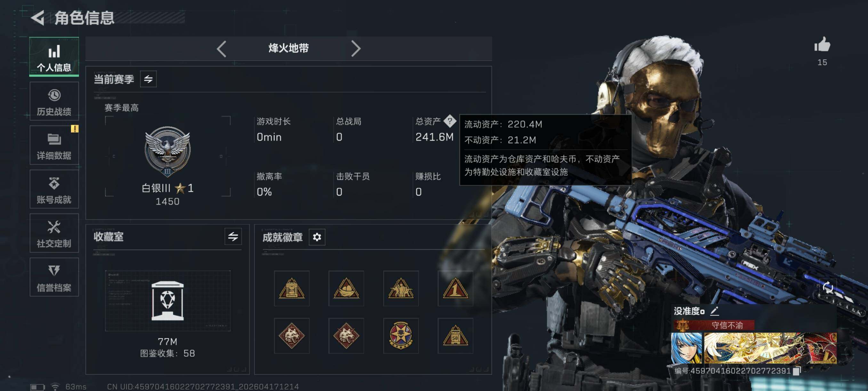The image size is (868, 391).
Task: Open the collection room display thumbnail
Action: pos(167,301)
